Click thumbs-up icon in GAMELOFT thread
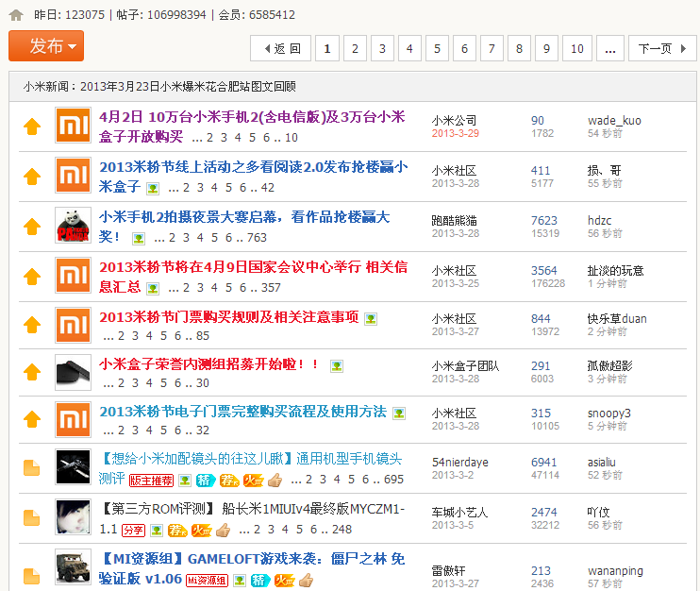 pyautogui.click(x=306, y=581)
